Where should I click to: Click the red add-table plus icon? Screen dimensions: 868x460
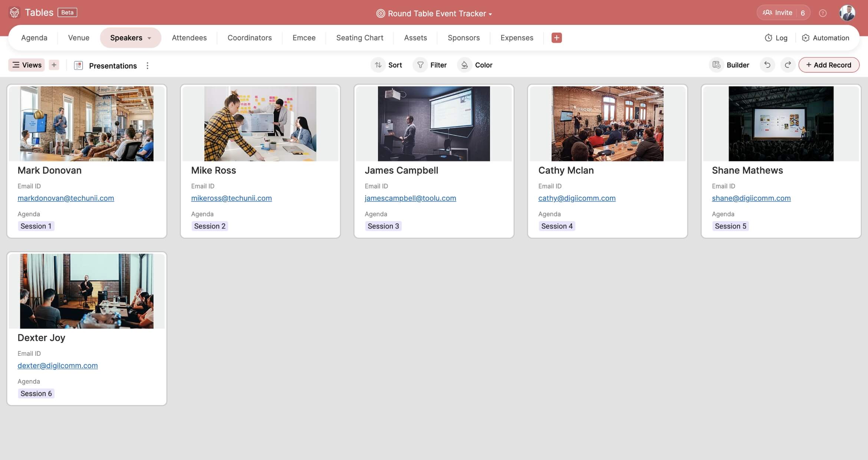pyautogui.click(x=556, y=38)
